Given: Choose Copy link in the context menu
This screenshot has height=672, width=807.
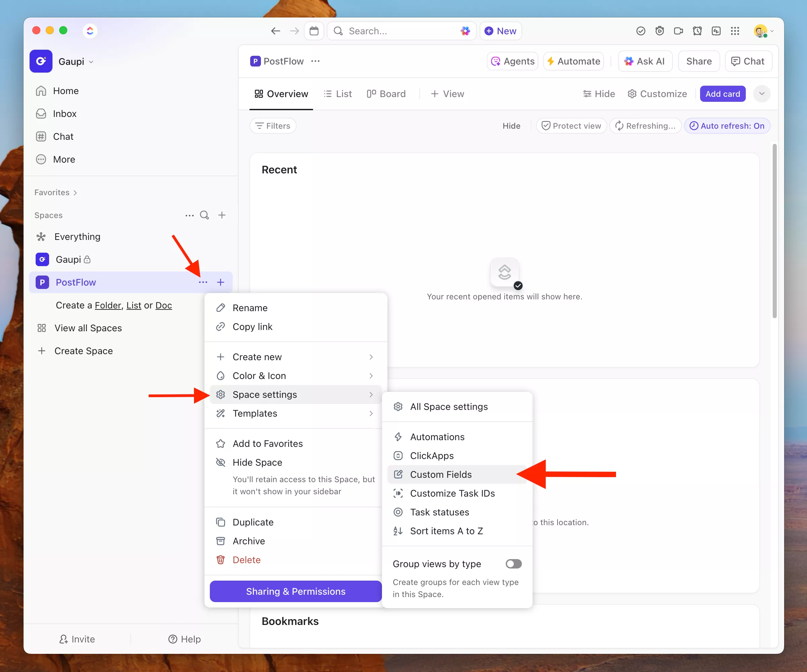Looking at the screenshot, I should pos(296,327).
